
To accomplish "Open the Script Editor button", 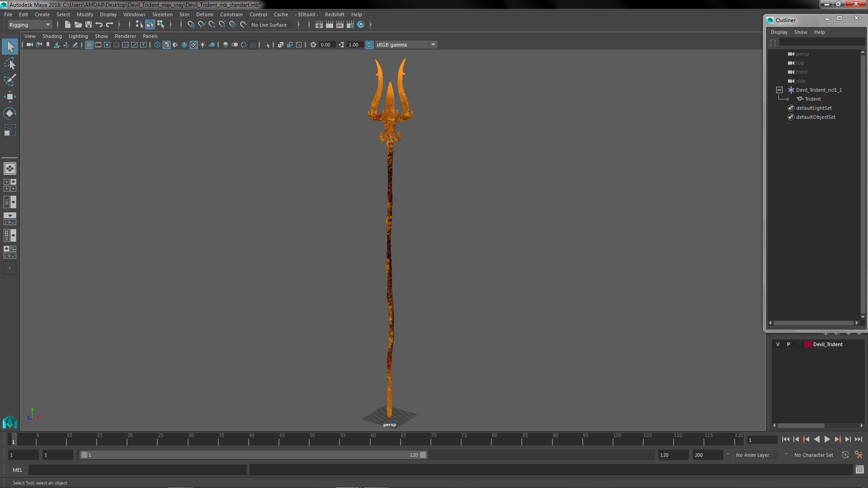I will tap(859, 470).
